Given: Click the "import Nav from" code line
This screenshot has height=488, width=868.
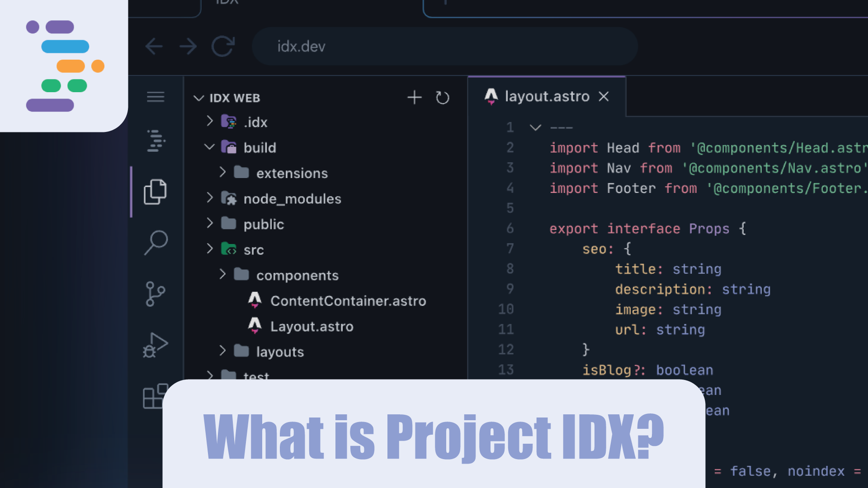Looking at the screenshot, I should pyautogui.click(x=708, y=168).
